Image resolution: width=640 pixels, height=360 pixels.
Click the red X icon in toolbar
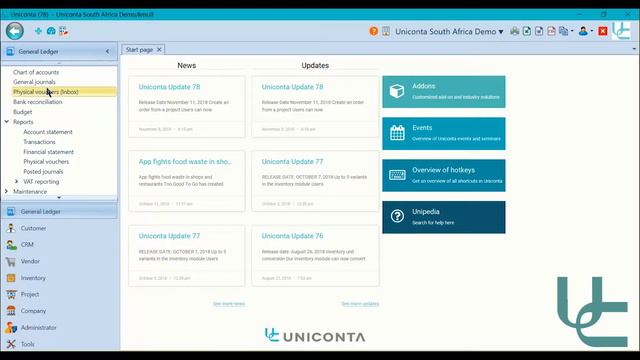(x=603, y=31)
